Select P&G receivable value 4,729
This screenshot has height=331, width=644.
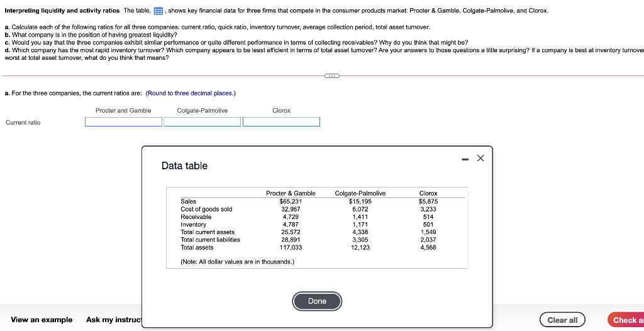coord(291,216)
